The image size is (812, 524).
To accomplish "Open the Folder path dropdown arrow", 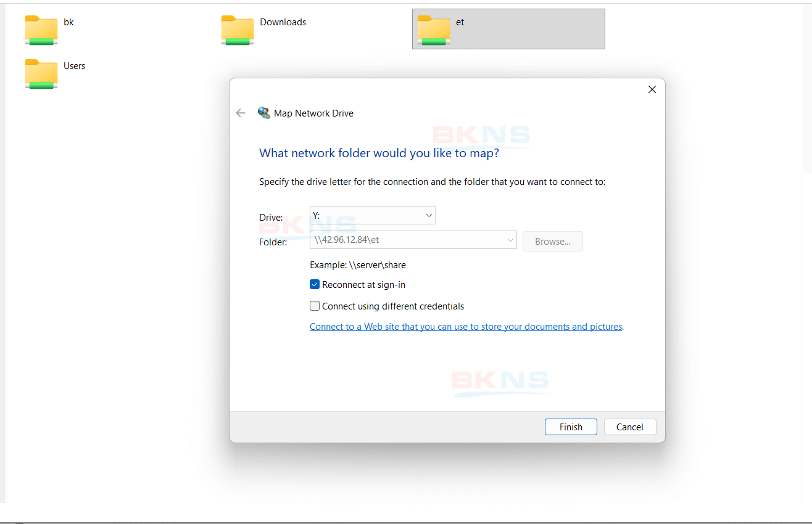I will [x=510, y=240].
